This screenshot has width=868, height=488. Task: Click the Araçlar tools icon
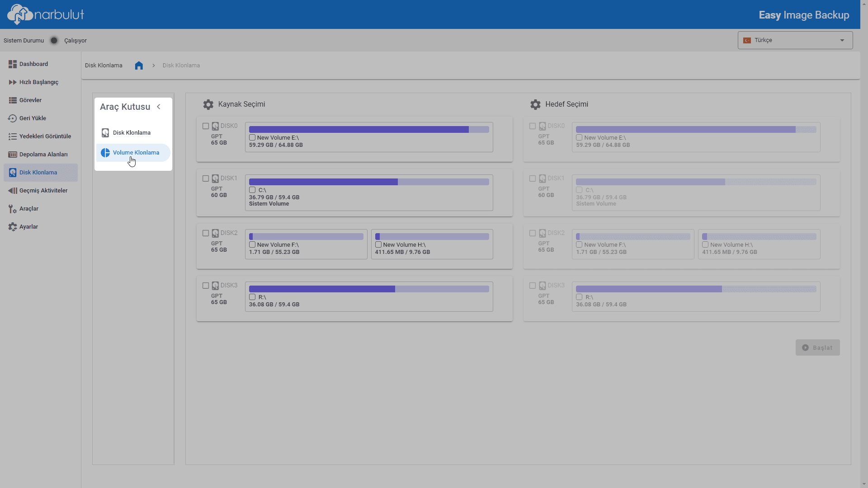point(13,209)
